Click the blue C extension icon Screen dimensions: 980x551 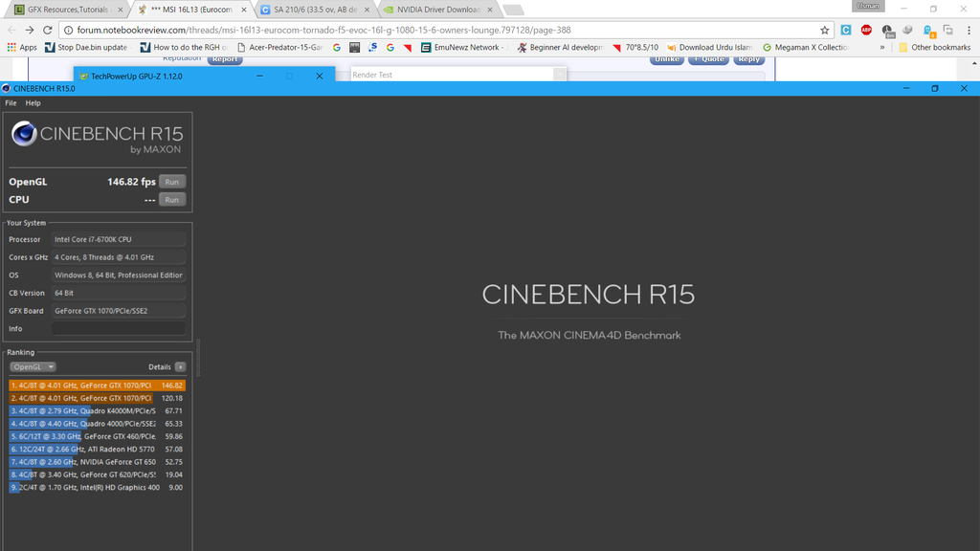coord(846,30)
